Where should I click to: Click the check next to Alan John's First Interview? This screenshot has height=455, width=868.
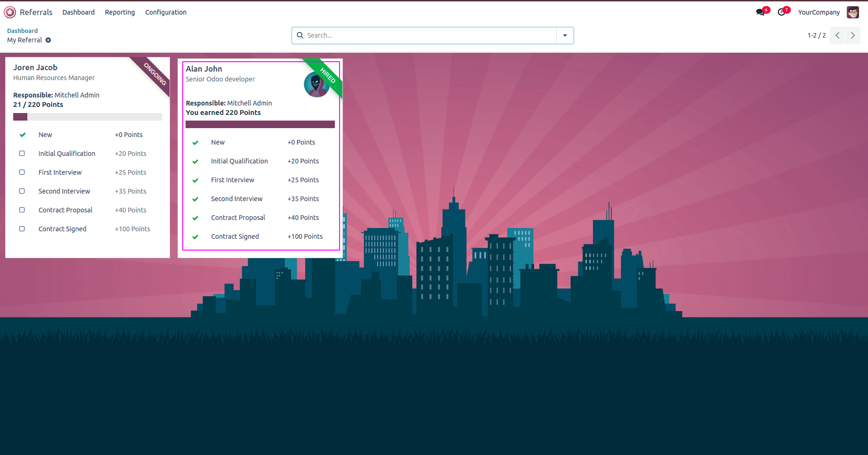(195, 180)
